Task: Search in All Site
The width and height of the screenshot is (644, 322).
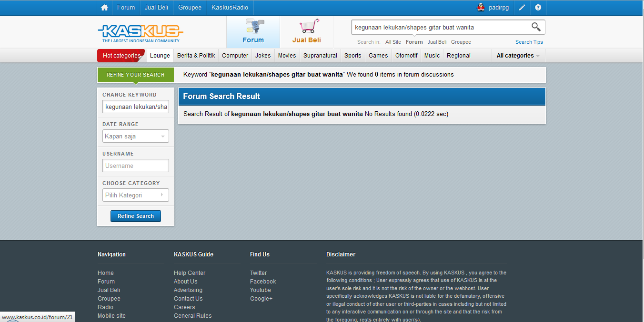Action: (393, 42)
